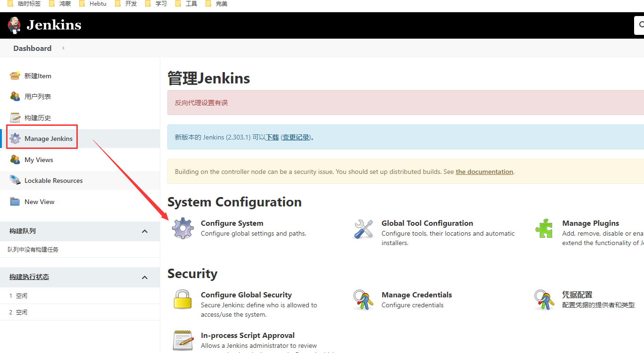Viewport: 644px width, 353px height.
Task: Open the Configure Global Security link
Action: (x=246, y=295)
